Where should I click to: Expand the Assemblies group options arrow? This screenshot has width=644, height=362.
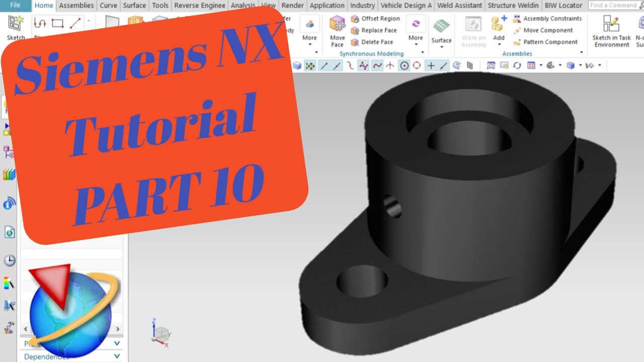point(582,53)
